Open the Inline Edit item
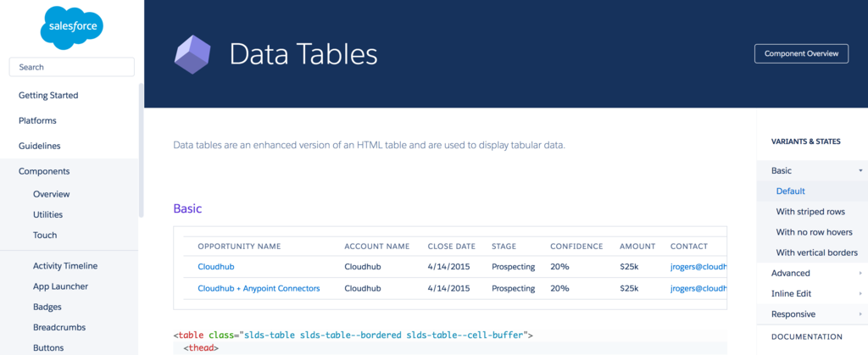 point(791,294)
